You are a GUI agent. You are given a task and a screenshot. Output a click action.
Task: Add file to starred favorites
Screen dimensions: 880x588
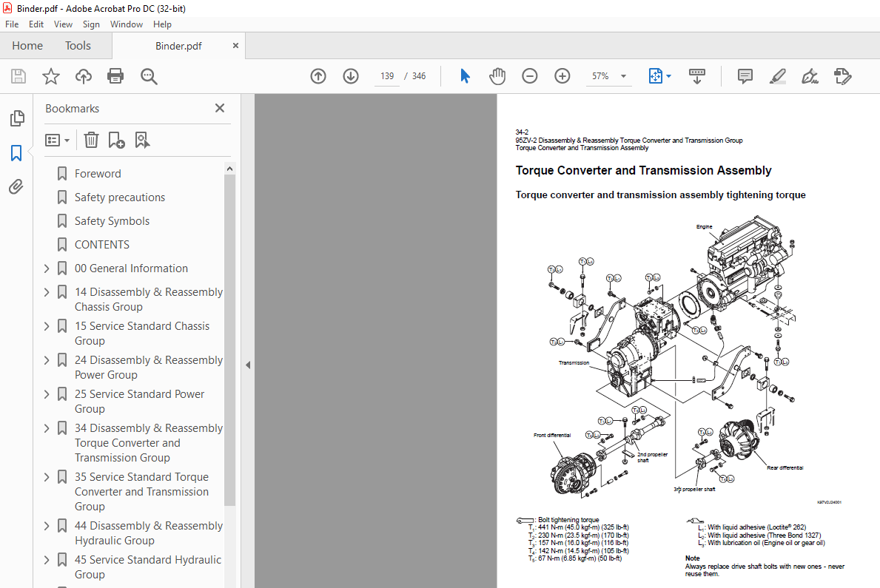point(50,76)
